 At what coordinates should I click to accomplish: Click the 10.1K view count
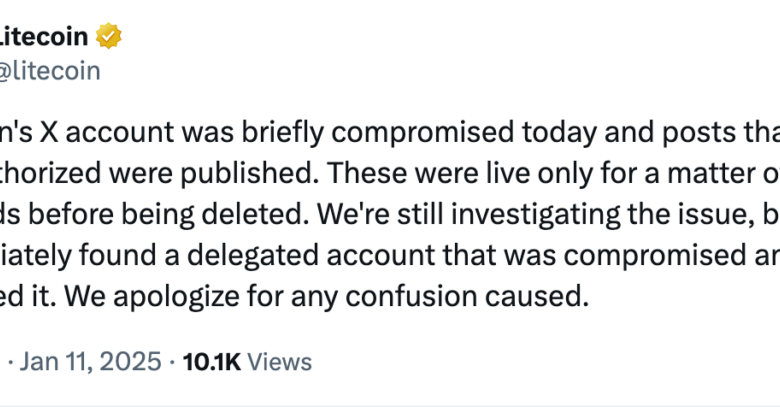click(212, 362)
